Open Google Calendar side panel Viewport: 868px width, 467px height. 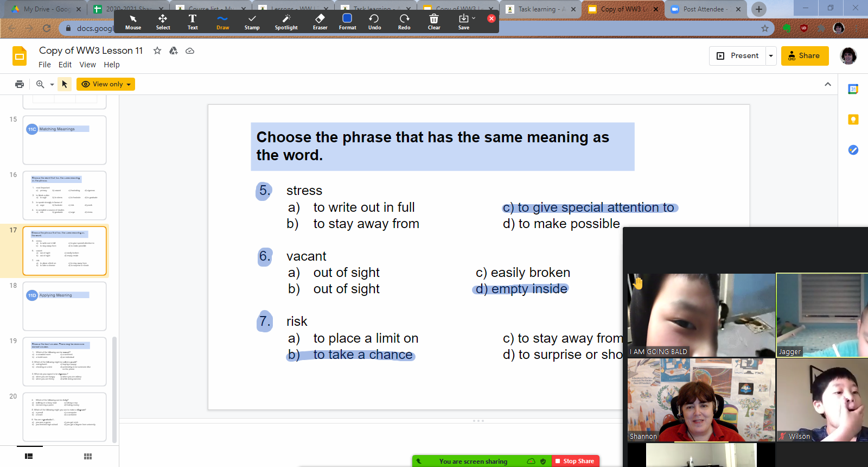pos(853,89)
